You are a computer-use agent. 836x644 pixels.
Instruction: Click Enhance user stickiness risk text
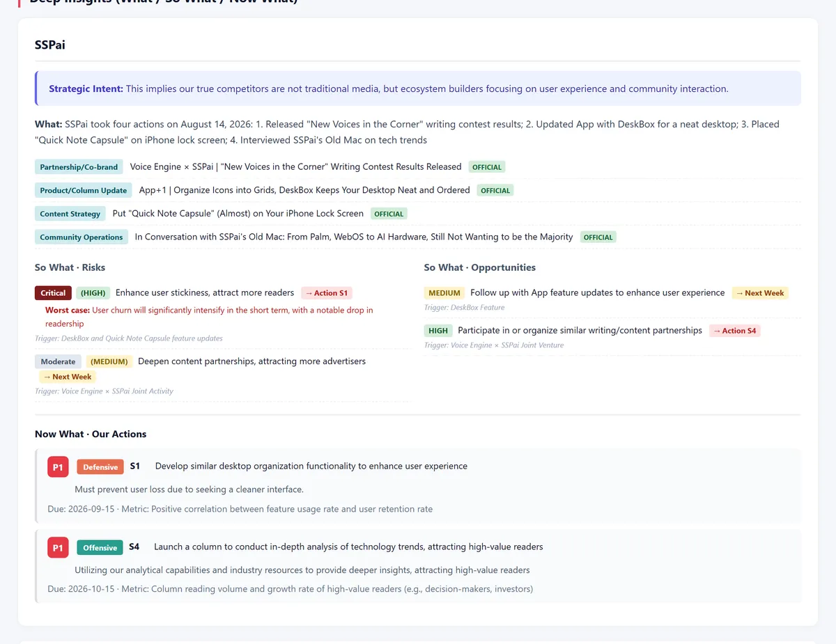tap(205, 293)
